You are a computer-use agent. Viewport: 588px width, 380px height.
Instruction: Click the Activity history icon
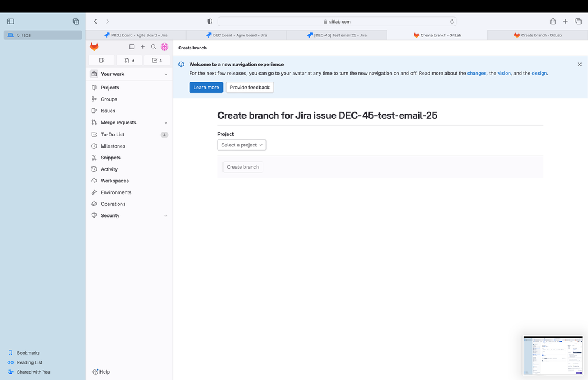[94, 169]
